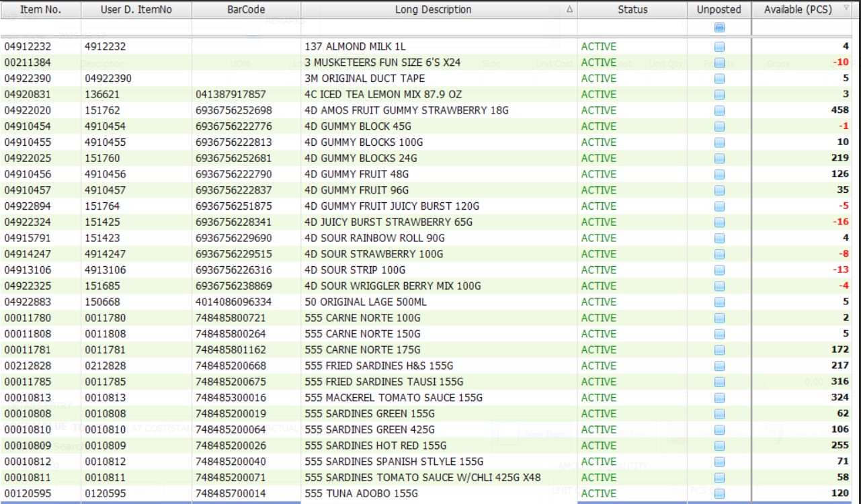This screenshot has width=861, height=504.
Task: Click the User D. ItemNo column header
Action: (x=136, y=10)
